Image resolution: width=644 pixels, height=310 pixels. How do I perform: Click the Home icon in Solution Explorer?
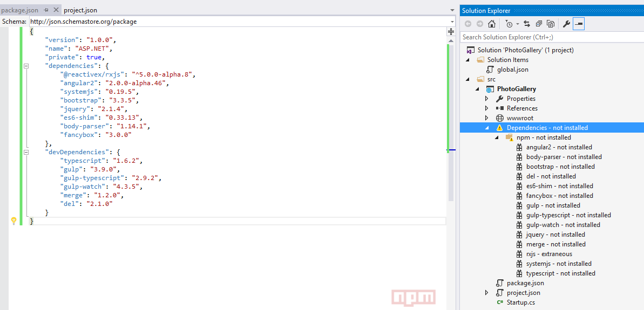click(491, 24)
